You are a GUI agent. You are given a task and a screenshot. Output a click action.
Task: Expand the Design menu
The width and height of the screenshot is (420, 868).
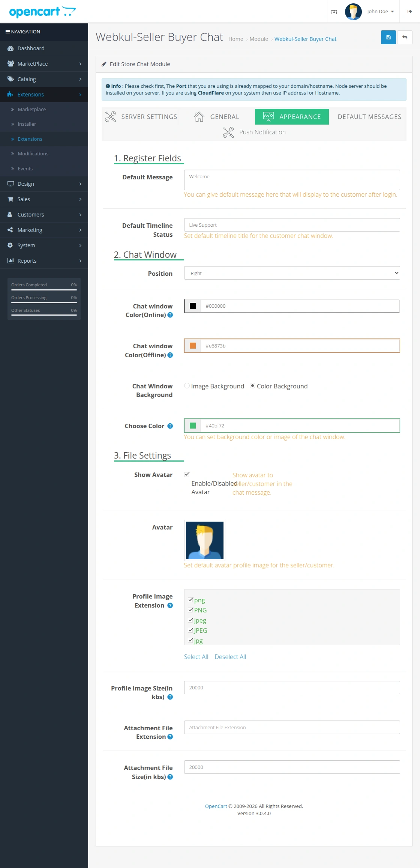coord(44,184)
